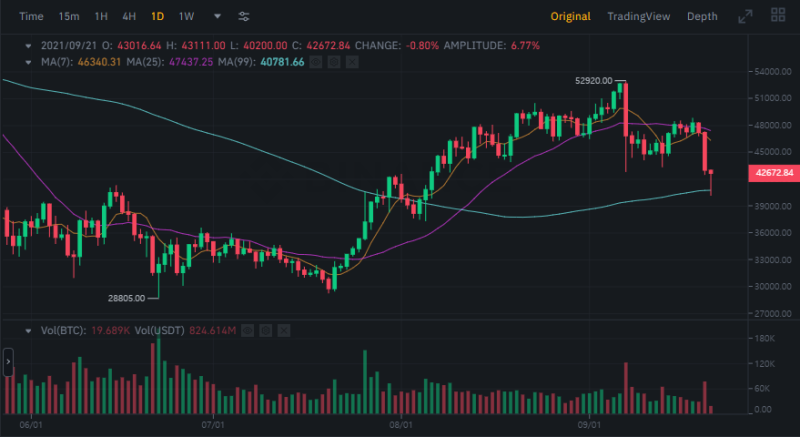Switch to TradingView chart
Viewport: 800px width, 437px height.
click(x=639, y=16)
